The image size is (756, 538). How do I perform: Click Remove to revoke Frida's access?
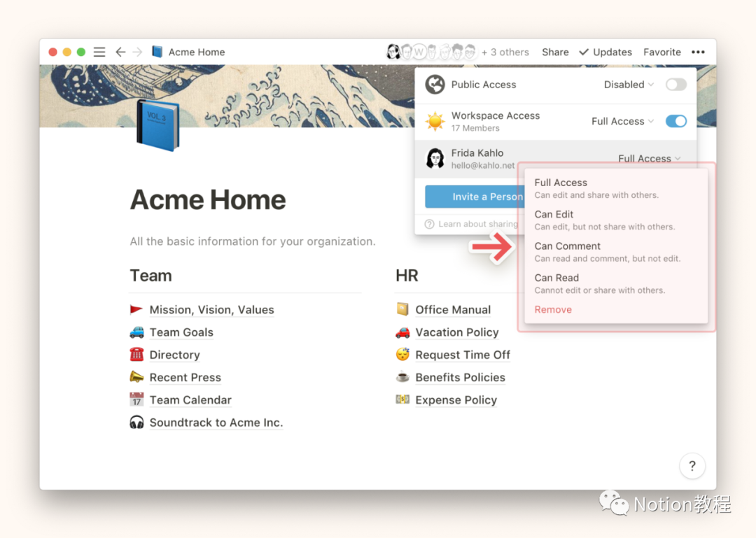tap(553, 309)
